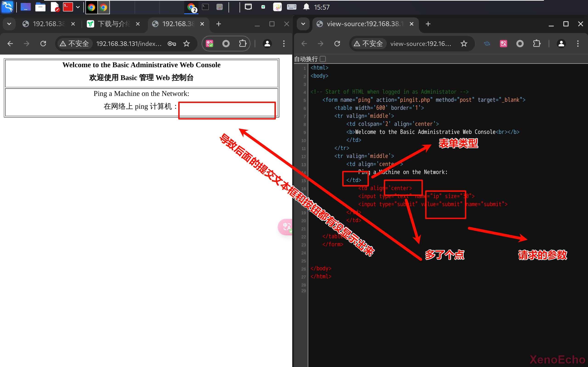The width and height of the screenshot is (588, 367).
Task: Click the pink translate extension in right browser
Action: pyautogui.click(x=503, y=44)
